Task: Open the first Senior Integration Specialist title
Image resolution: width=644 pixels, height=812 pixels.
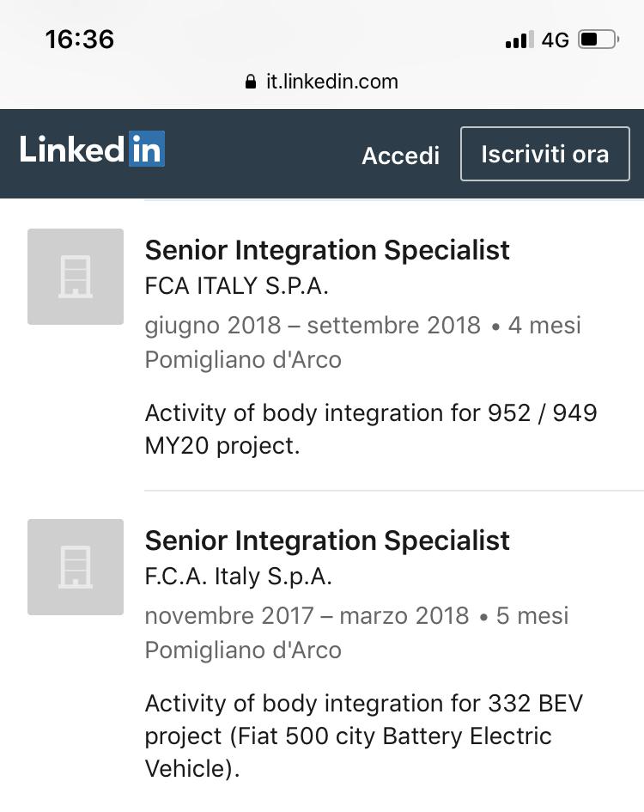Action: (327, 250)
